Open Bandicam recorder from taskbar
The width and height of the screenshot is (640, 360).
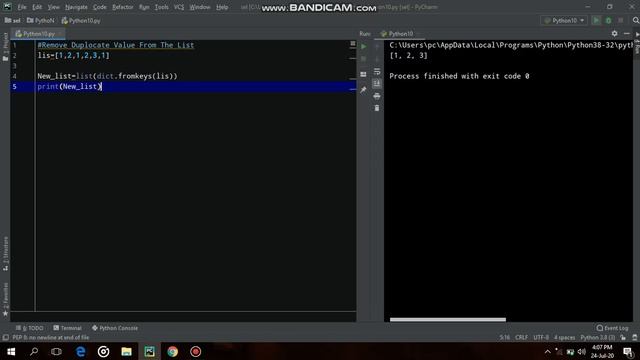[x=196, y=351]
